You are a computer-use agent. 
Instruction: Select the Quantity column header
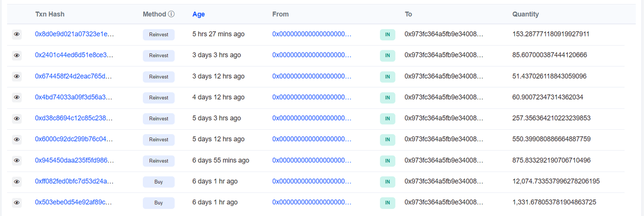[x=526, y=14]
